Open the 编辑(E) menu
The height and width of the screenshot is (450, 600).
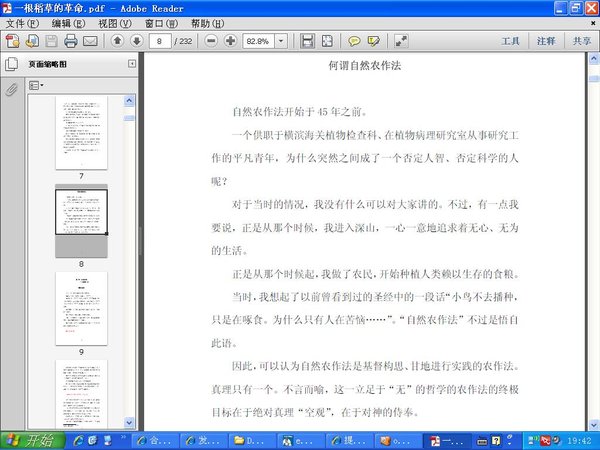pos(68,24)
